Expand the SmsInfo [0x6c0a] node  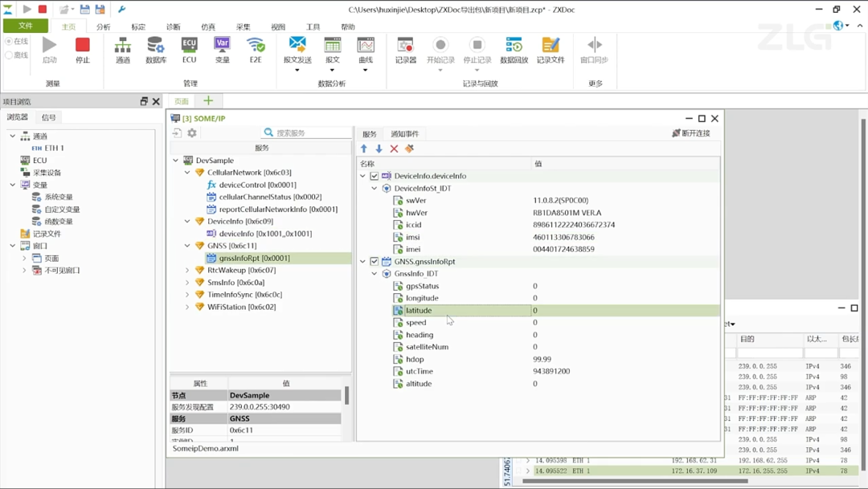point(187,283)
